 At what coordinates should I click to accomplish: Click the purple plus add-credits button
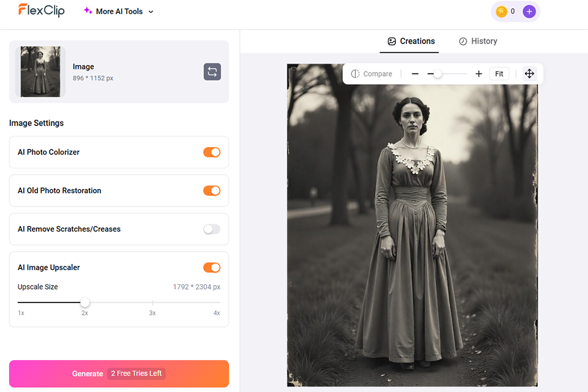pyautogui.click(x=529, y=12)
